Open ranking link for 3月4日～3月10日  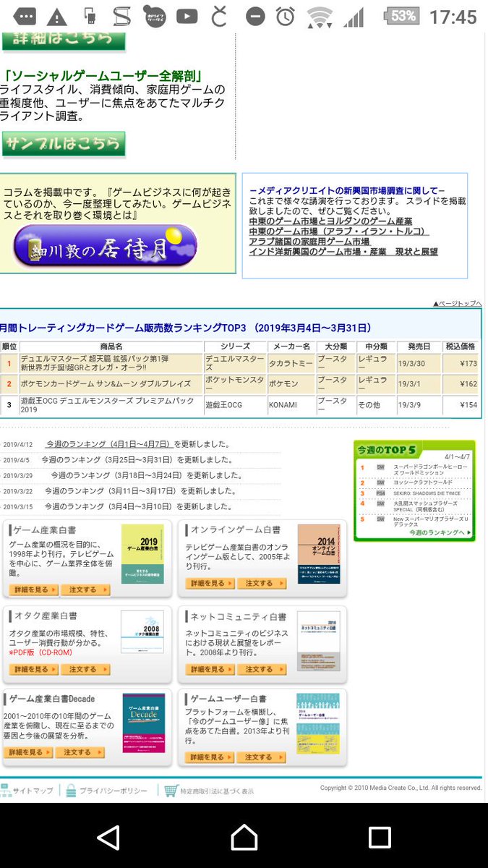point(110,506)
